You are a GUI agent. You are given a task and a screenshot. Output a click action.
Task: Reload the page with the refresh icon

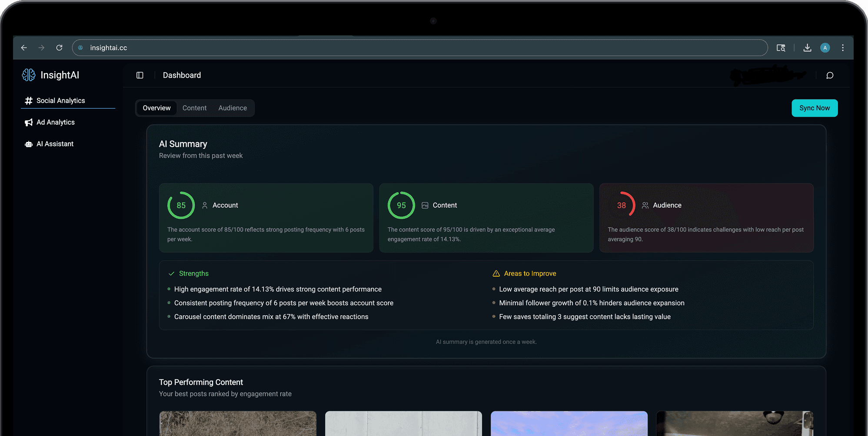(x=60, y=48)
